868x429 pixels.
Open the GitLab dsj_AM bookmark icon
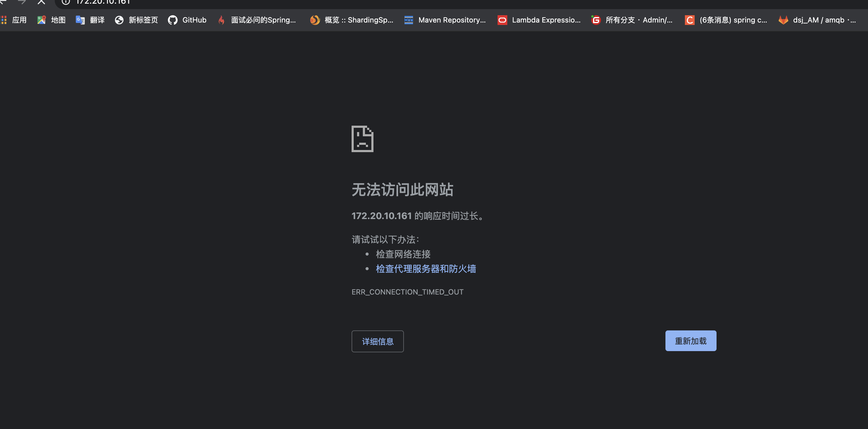coord(783,20)
